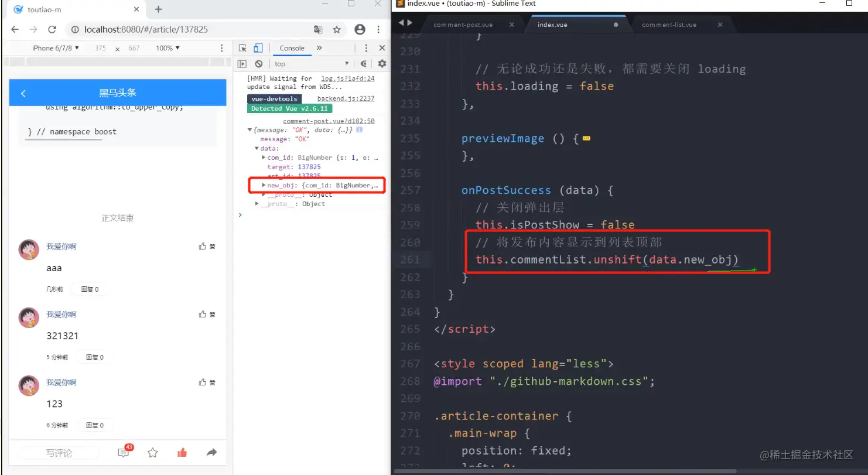Screen dimensions: 868x475
Task: Select the Console tab in DevTools
Action: tap(292, 48)
